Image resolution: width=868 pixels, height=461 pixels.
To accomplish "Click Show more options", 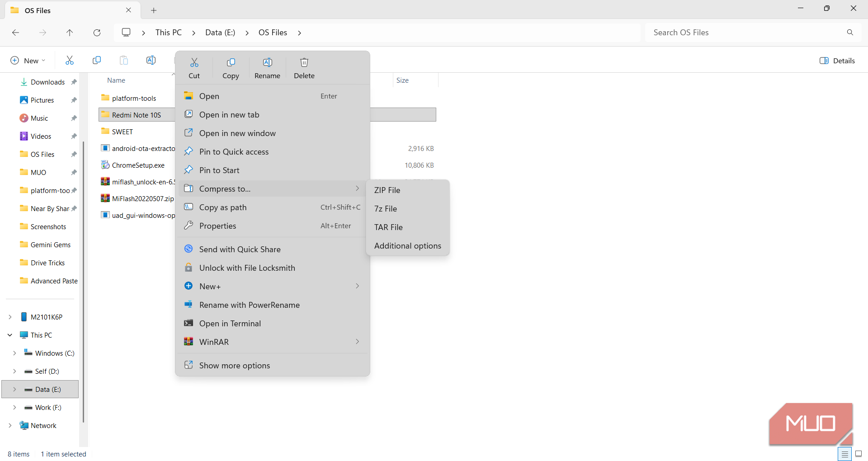I will (x=272, y=366).
